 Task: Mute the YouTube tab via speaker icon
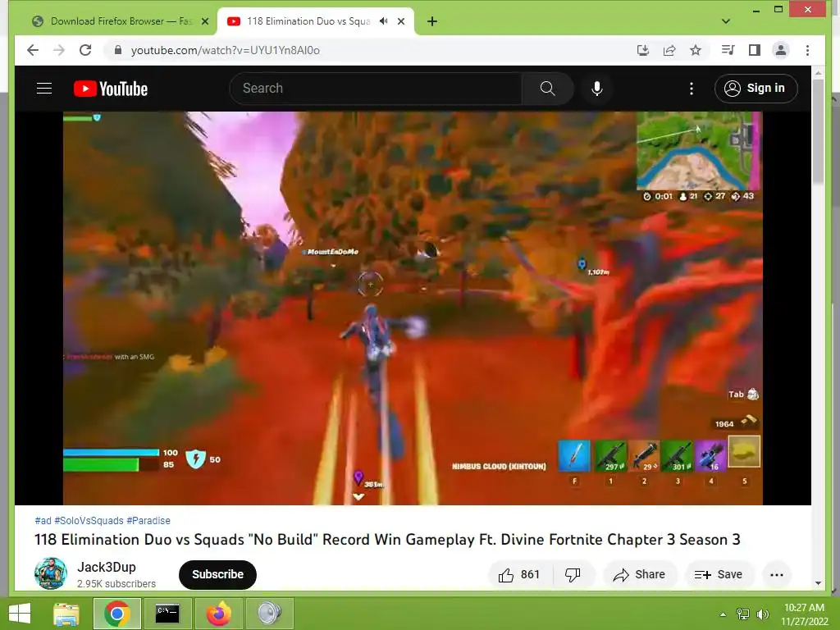point(384,21)
